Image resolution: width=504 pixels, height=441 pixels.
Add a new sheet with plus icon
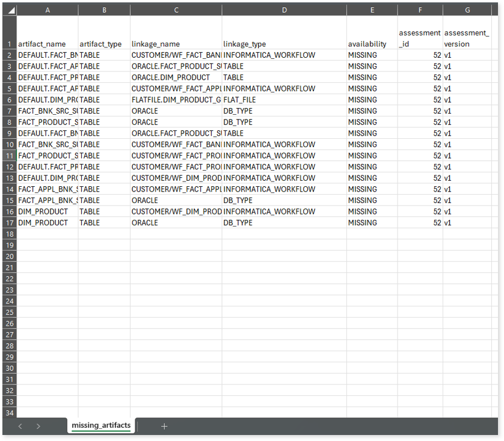[x=164, y=426]
